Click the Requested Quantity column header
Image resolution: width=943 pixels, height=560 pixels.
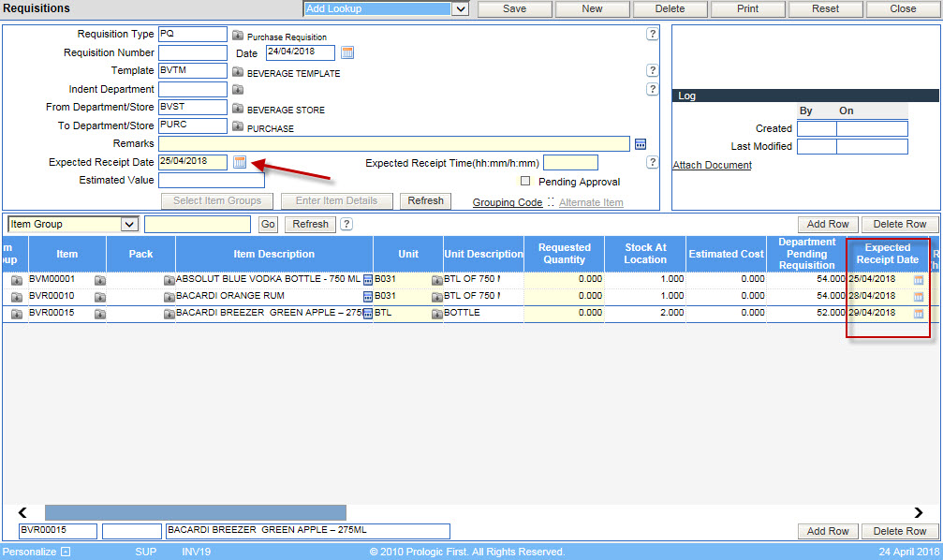[x=564, y=254]
